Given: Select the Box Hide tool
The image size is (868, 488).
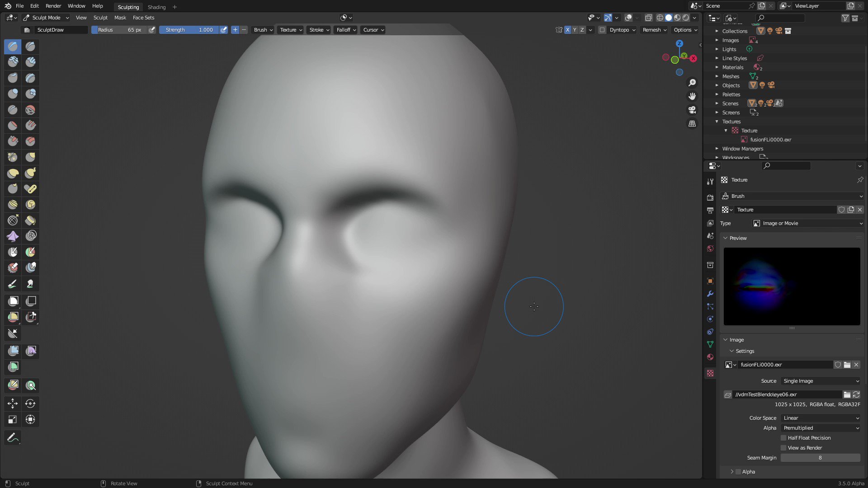Looking at the screenshot, I should 30,301.
